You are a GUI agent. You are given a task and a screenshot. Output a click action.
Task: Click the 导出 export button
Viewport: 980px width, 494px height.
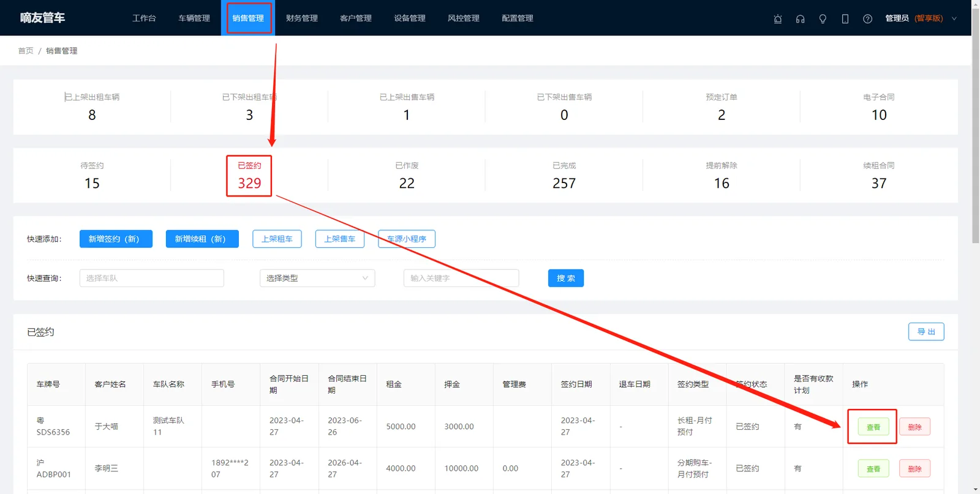[926, 332]
